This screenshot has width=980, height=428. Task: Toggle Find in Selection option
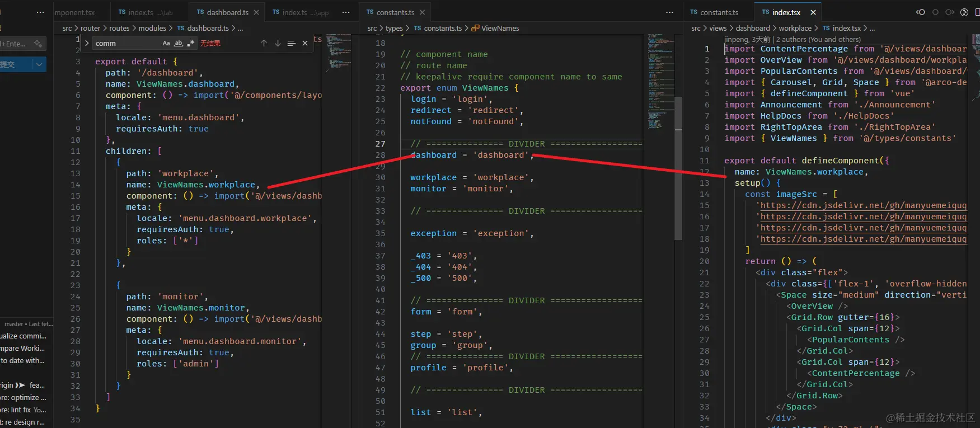pyautogui.click(x=291, y=43)
